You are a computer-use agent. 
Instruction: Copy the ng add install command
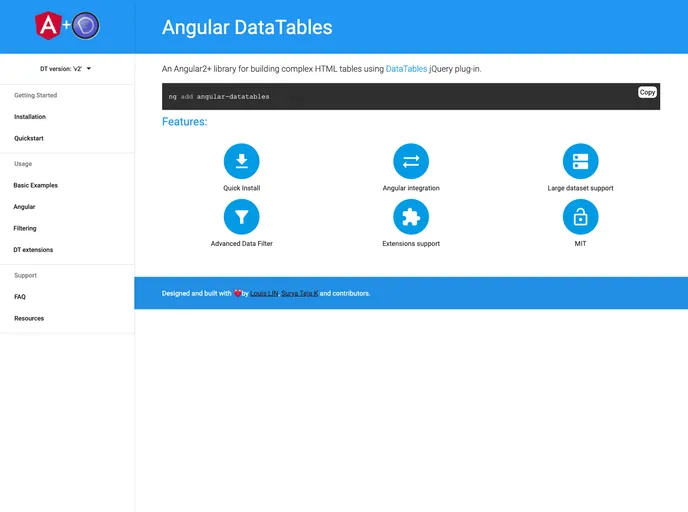(647, 92)
